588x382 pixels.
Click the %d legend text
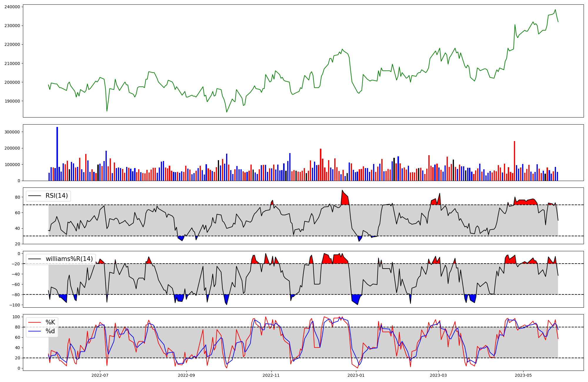50,331
